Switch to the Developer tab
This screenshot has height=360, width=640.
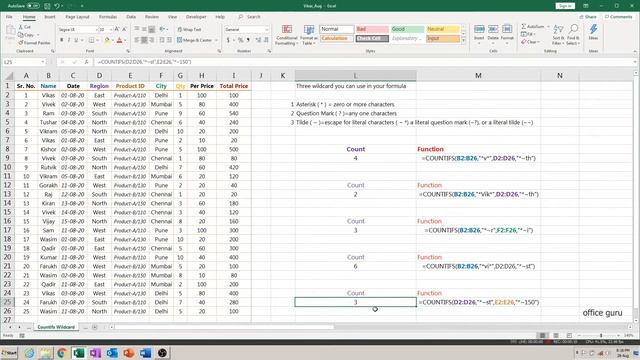coord(196,17)
